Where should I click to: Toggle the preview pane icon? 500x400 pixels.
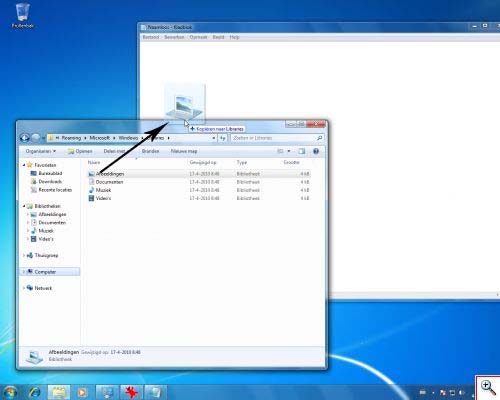coord(302,151)
